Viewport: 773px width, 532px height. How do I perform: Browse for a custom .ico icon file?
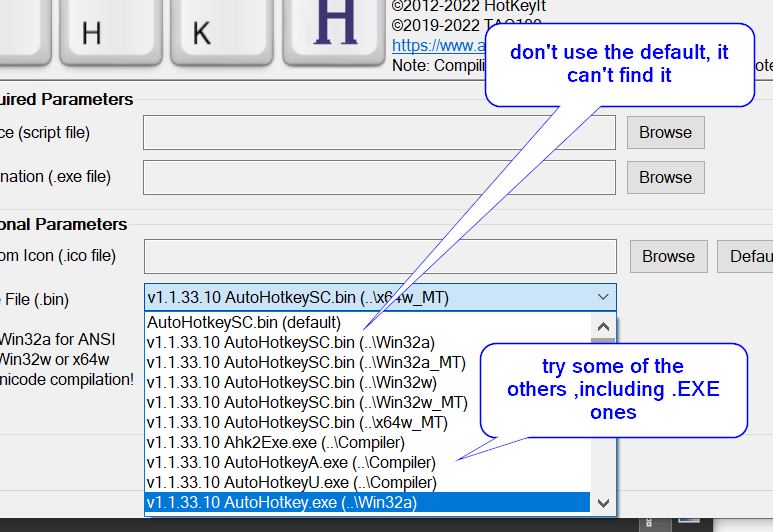pos(668,256)
